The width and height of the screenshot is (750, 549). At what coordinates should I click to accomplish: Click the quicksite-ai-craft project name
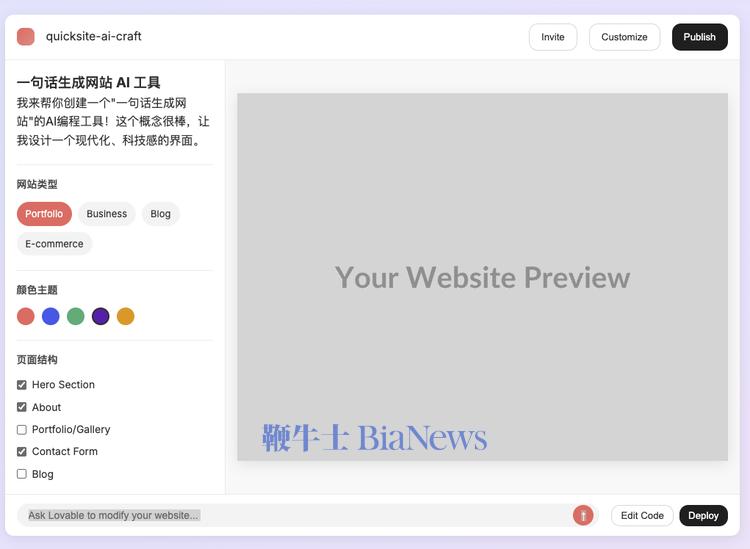(93, 36)
